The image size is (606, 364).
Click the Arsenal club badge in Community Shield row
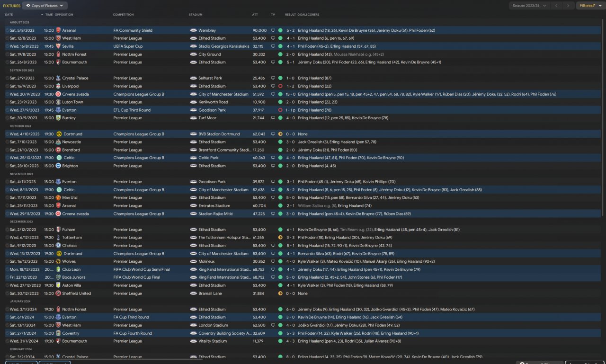click(58, 30)
